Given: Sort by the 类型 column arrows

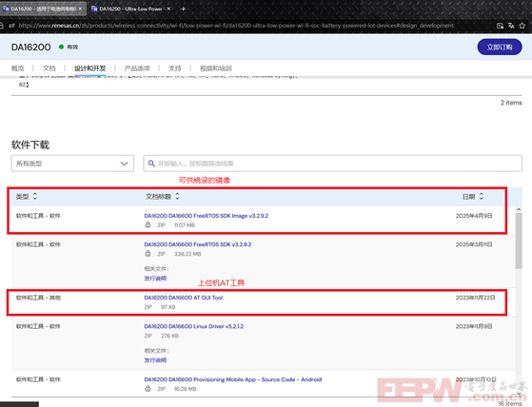Looking at the screenshot, I should pyautogui.click(x=35, y=196).
